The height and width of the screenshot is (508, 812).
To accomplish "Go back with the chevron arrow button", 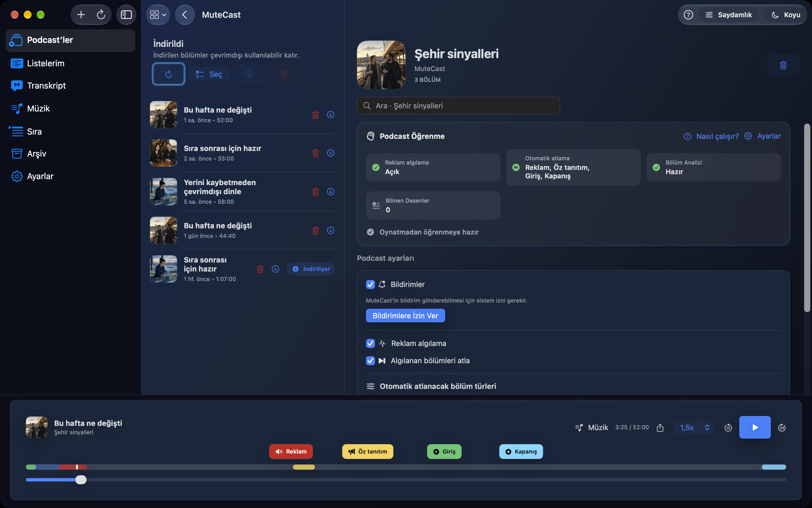I will (x=185, y=14).
